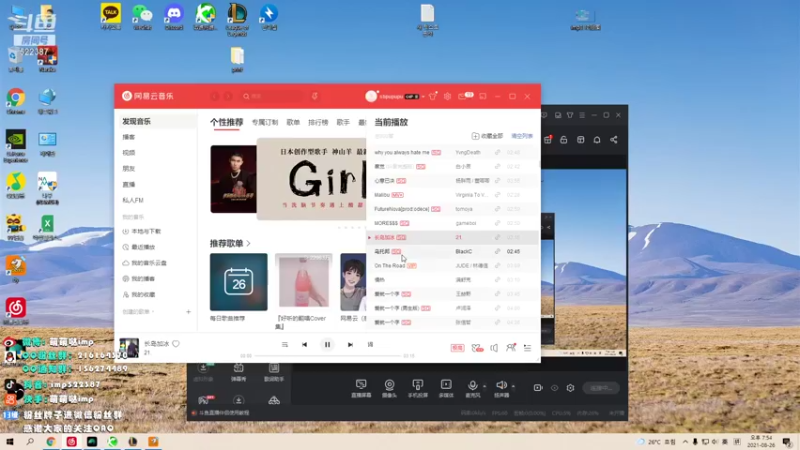
Task: Open the volume control speaker icon
Action: coord(494,348)
